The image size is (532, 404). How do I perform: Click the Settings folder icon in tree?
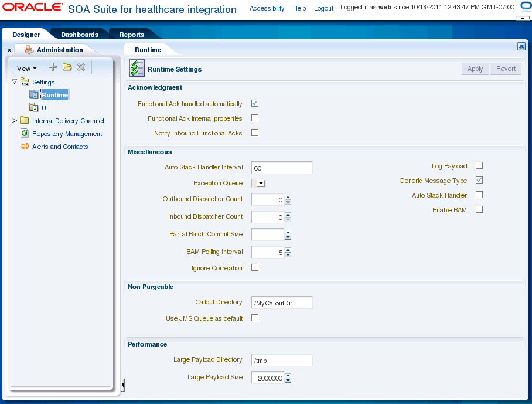[x=25, y=82]
